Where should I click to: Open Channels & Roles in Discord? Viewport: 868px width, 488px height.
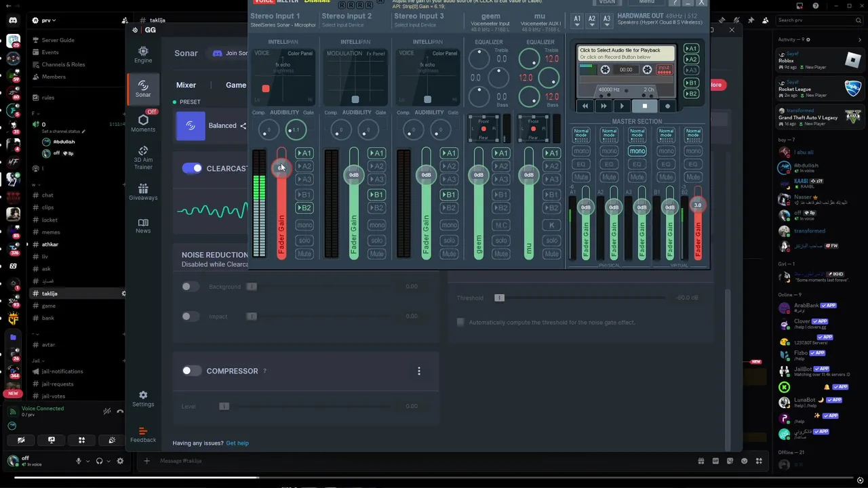[63, 64]
